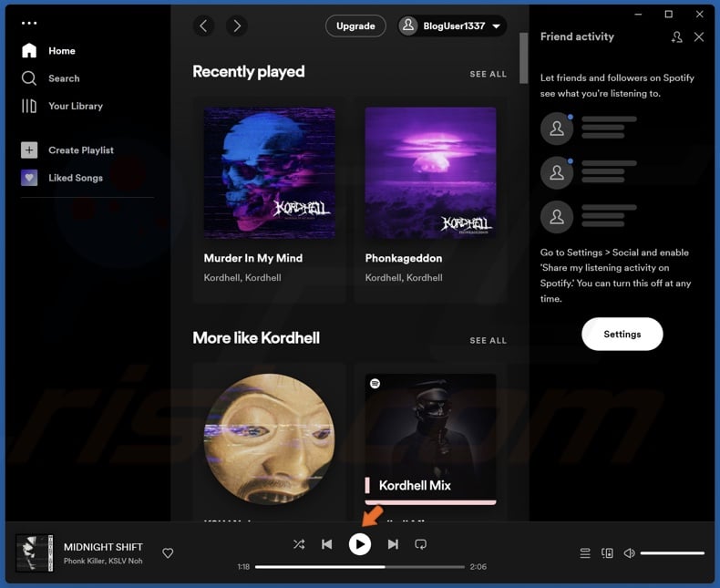This screenshot has width=720, height=588.
Task: Click the Upgrade button
Action: coord(355,26)
